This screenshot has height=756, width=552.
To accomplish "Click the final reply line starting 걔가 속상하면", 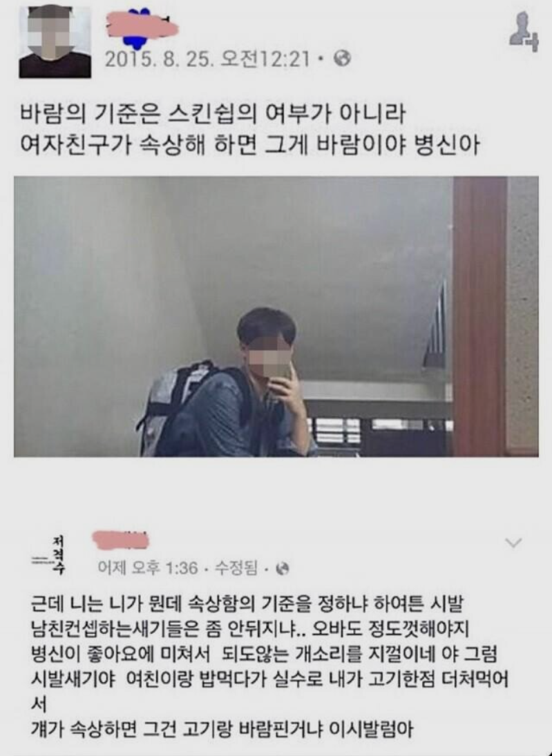I will tap(222, 729).
